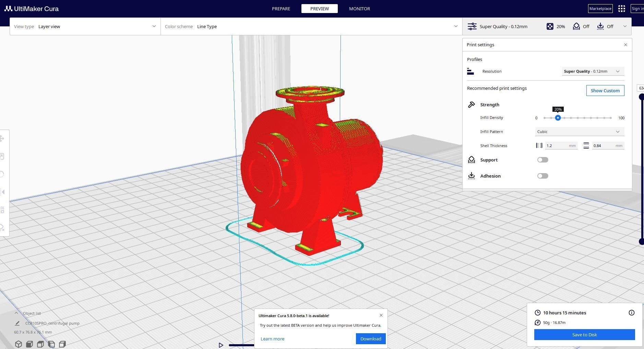Select the 3D view camera cube
The width and height of the screenshot is (644, 349).
pos(19,344)
